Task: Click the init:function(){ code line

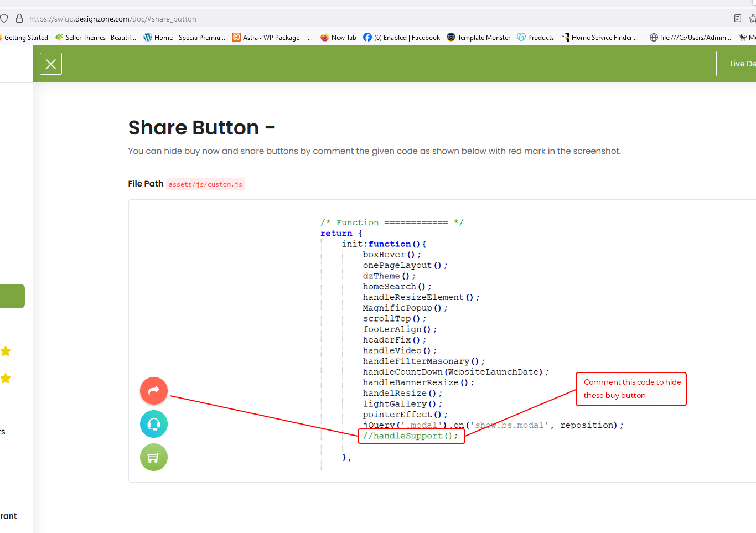Action: (x=384, y=244)
